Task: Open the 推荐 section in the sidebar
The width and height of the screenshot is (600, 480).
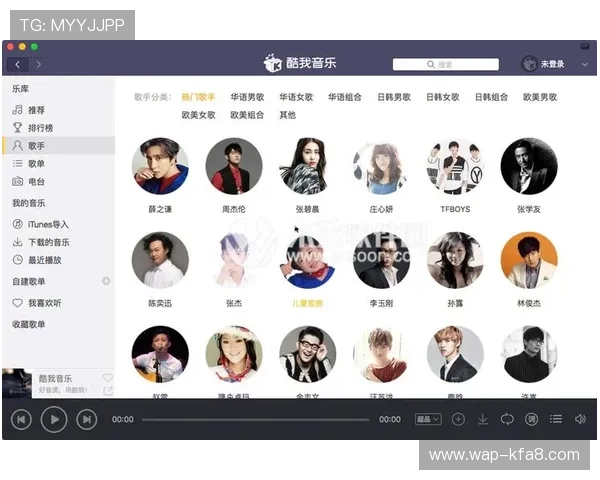Action: (59, 110)
